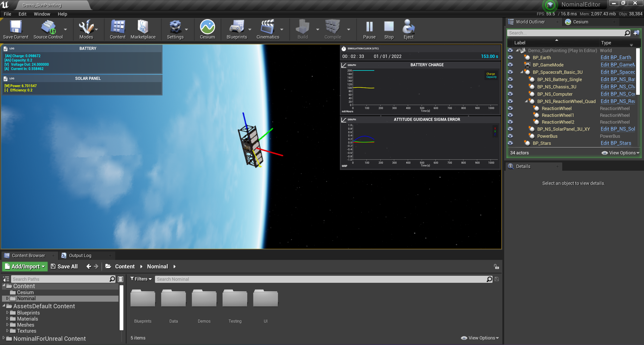This screenshot has width=644, height=345.
Task: Click the path tree vertical scrollbar
Action: [x=122, y=307]
